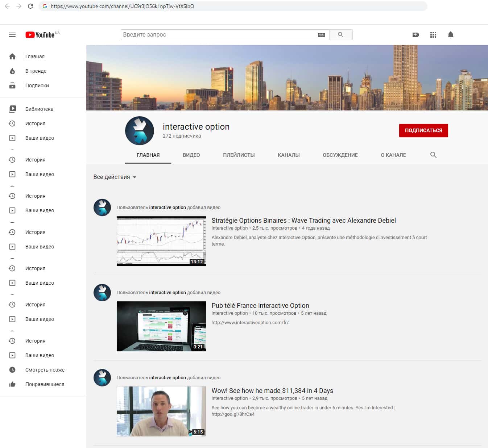Open Понравившиеся via the thumbs-up icon
488x448 pixels.
click(12, 384)
